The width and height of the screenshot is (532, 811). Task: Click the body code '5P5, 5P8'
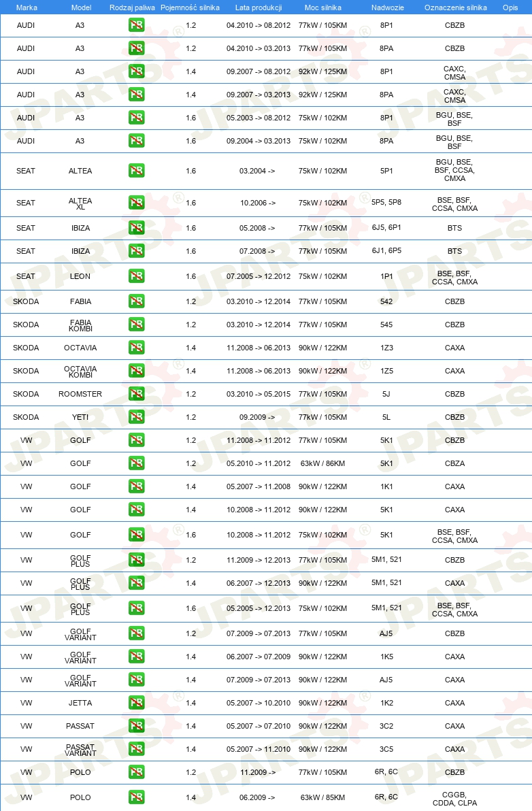click(386, 202)
